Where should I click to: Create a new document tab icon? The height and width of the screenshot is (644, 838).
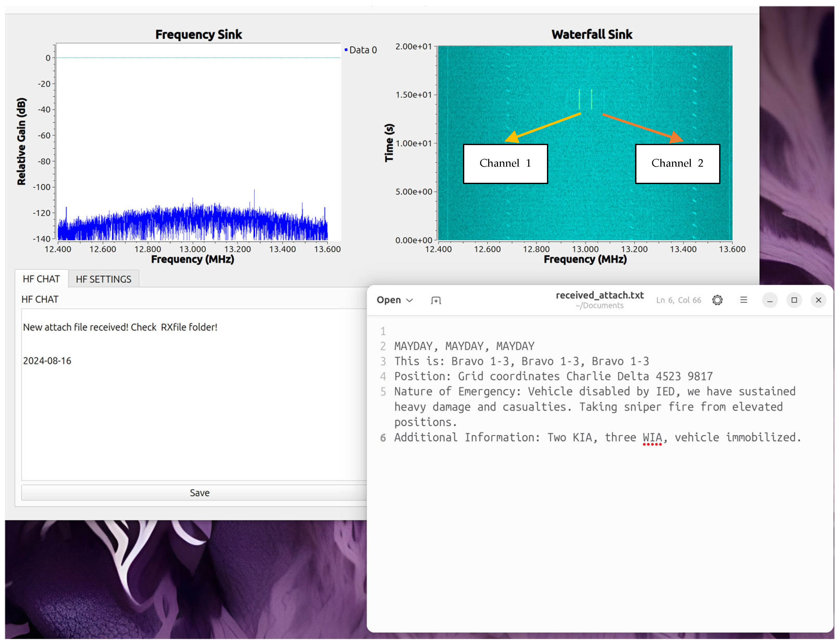tap(436, 300)
